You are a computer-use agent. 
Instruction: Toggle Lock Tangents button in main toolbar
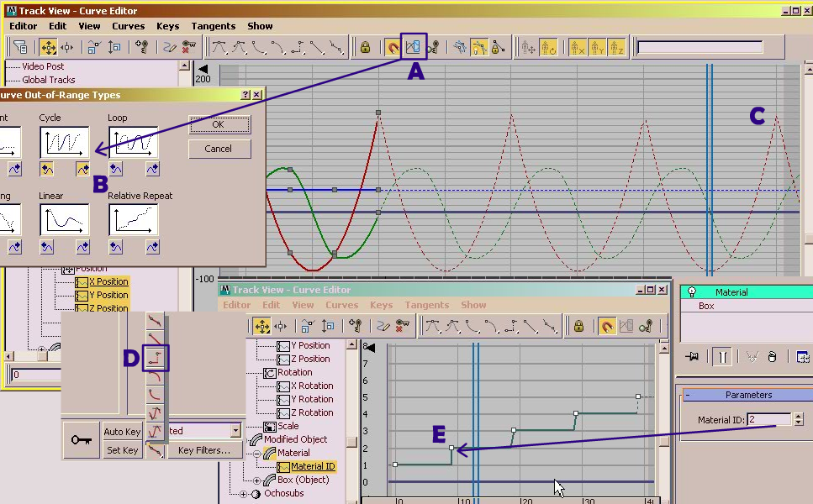(x=498, y=48)
